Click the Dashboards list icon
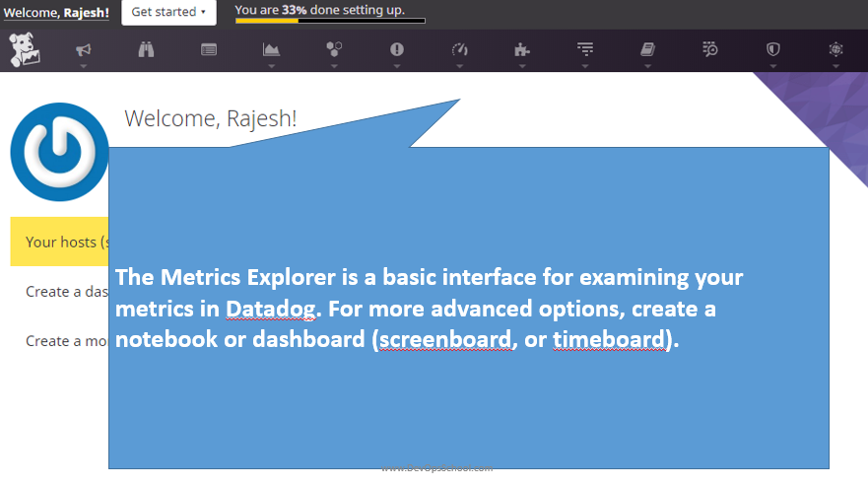Screen dimensions: 868x487 tap(209, 49)
